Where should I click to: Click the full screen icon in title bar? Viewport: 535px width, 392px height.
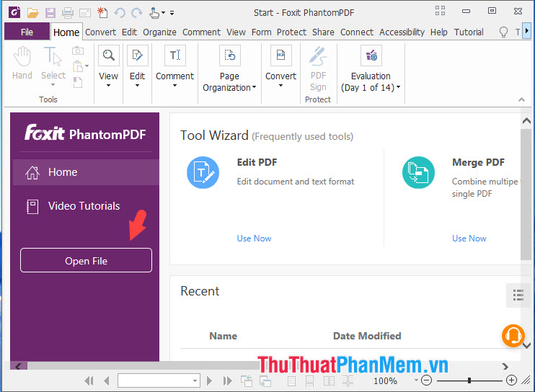(x=440, y=11)
